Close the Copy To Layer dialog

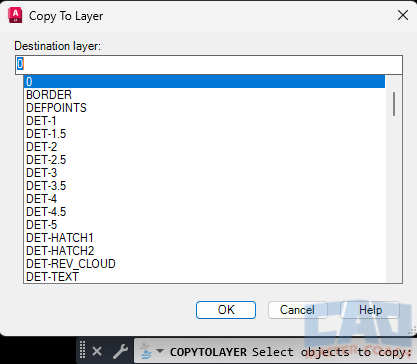403,15
